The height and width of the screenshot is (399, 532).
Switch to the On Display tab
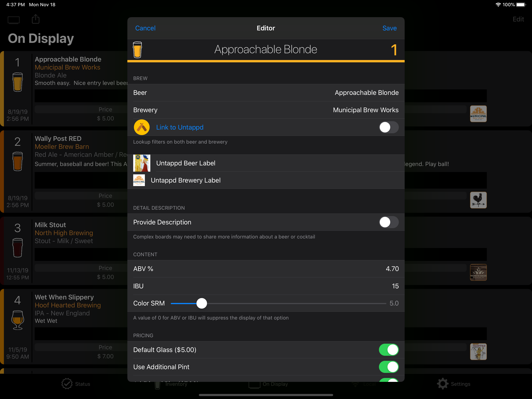tap(268, 384)
